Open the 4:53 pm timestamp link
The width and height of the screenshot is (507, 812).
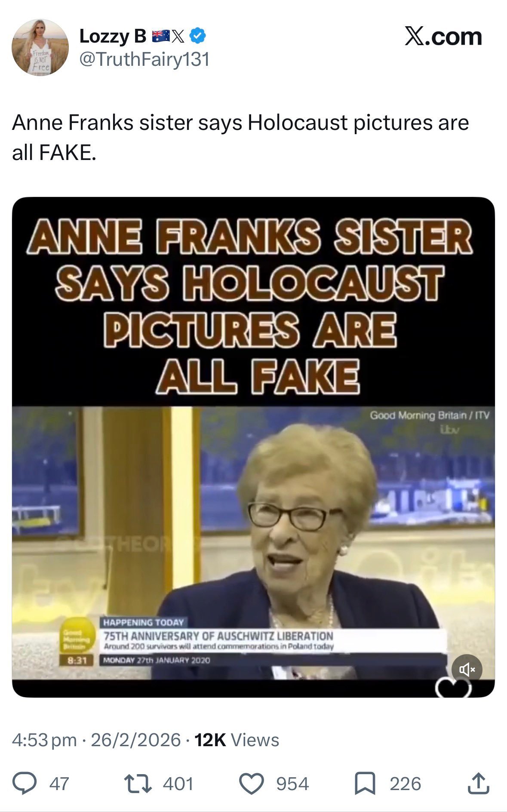tap(45, 740)
